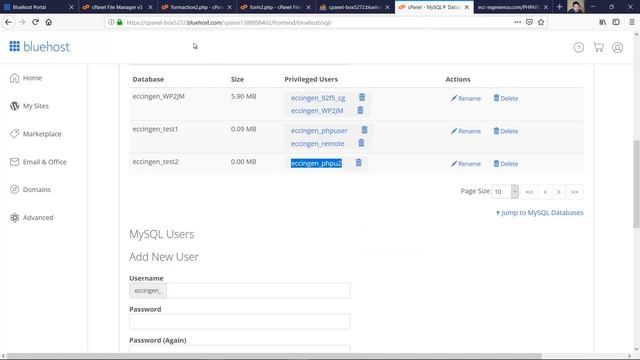The height and width of the screenshot is (360, 640).
Task: Open the account profile icon
Action: 617,47
